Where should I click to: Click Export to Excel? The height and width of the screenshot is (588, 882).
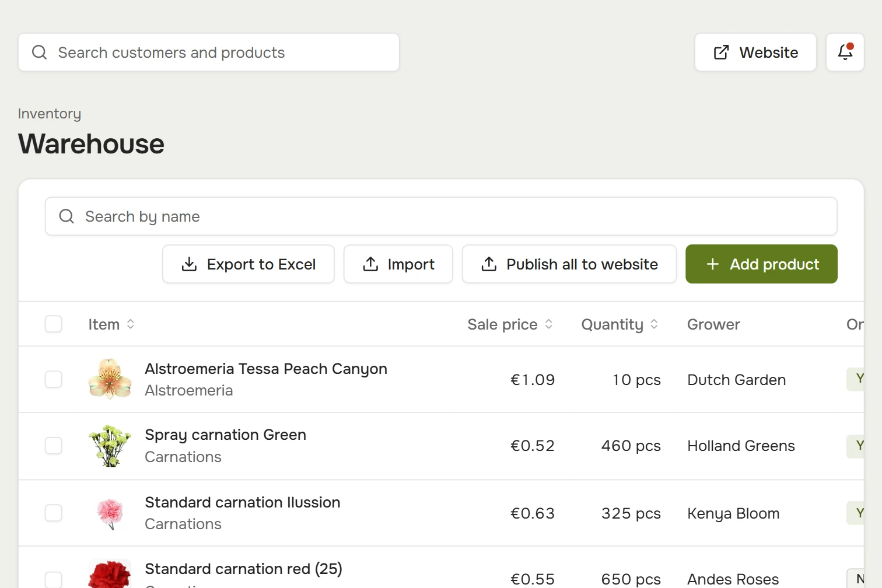coord(249,264)
